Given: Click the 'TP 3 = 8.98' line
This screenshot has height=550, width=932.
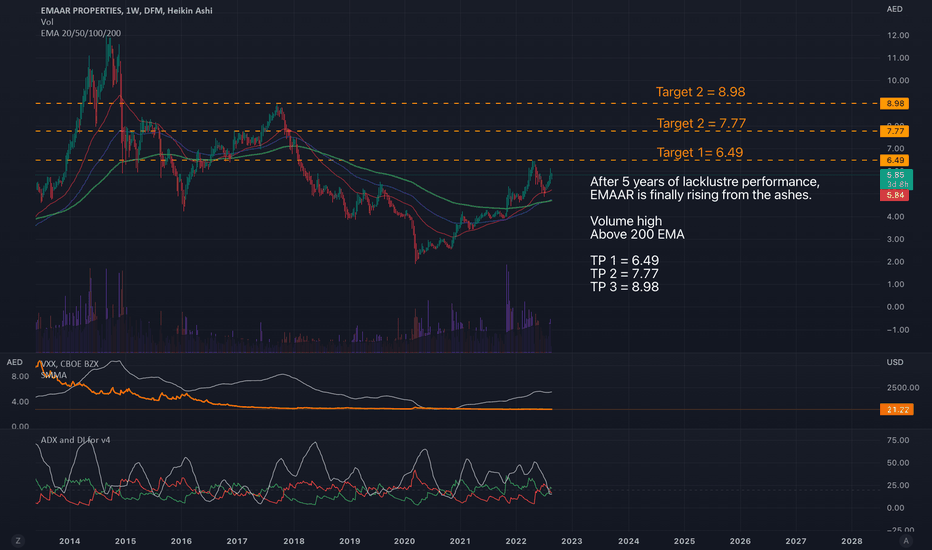Looking at the screenshot, I should [x=624, y=287].
